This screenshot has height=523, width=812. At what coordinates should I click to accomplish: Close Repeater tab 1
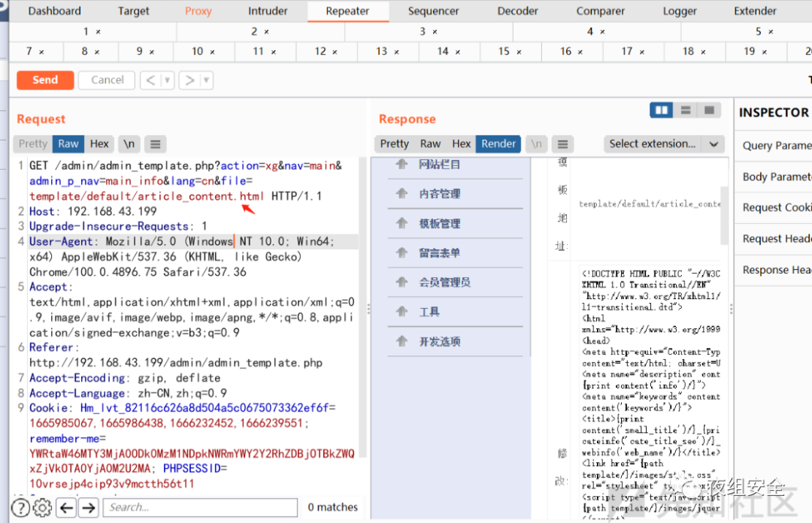click(x=98, y=32)
